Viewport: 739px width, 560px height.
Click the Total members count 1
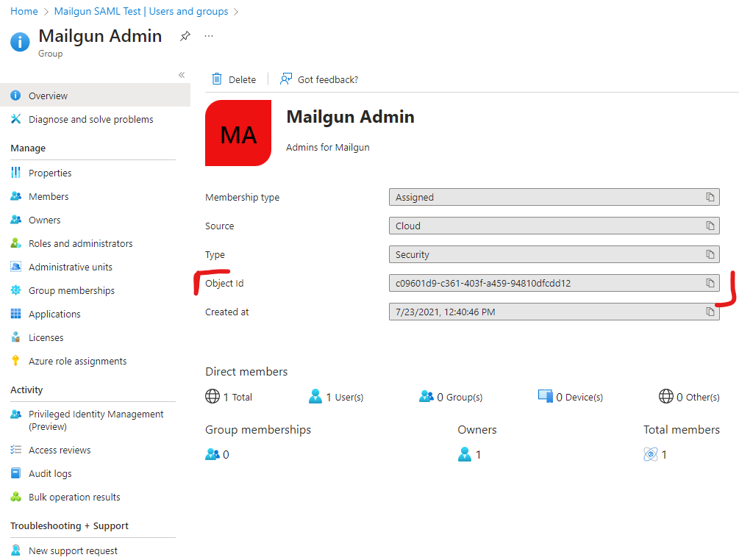tap(655, 454)
